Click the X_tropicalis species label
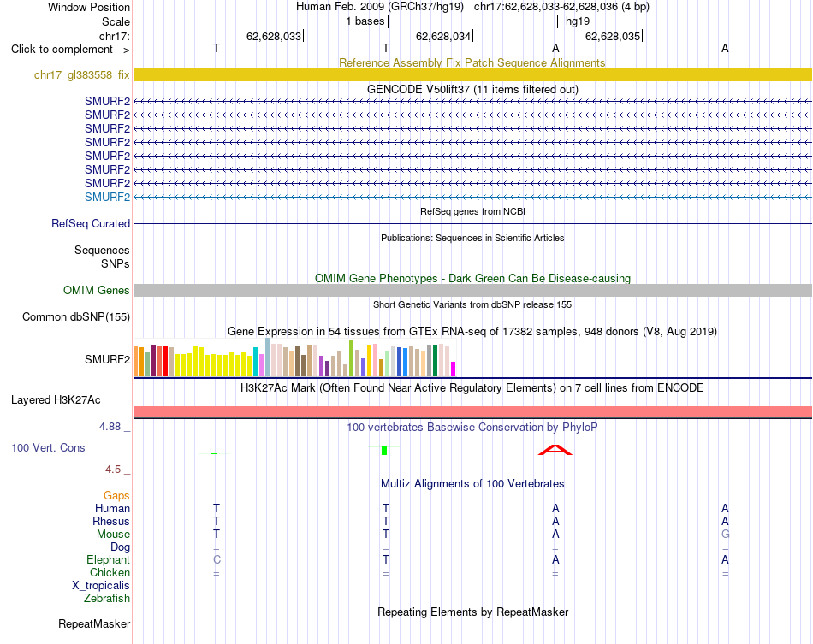 tap(101, 586)
